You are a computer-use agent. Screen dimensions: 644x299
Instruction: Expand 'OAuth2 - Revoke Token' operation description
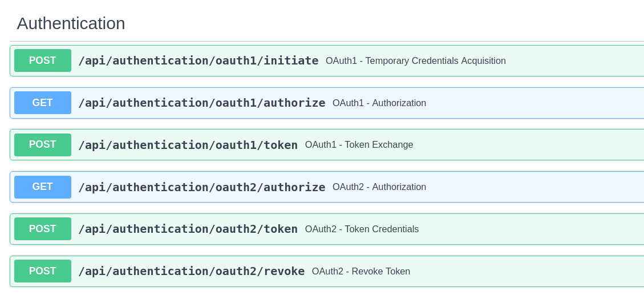(x=361, y=272)
